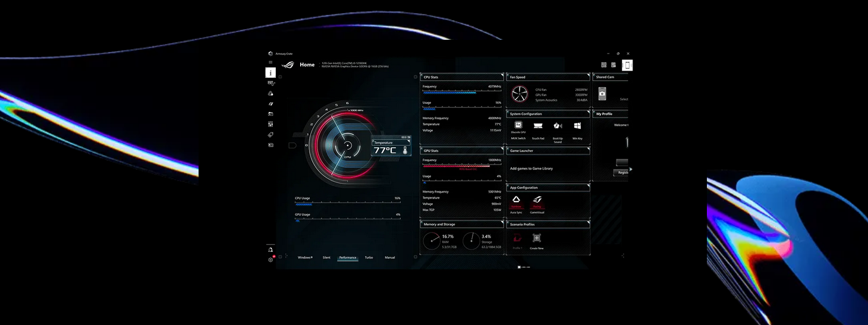Click the GPU Fan speed row
868x325 pixels.
click(x=561, y=95)
